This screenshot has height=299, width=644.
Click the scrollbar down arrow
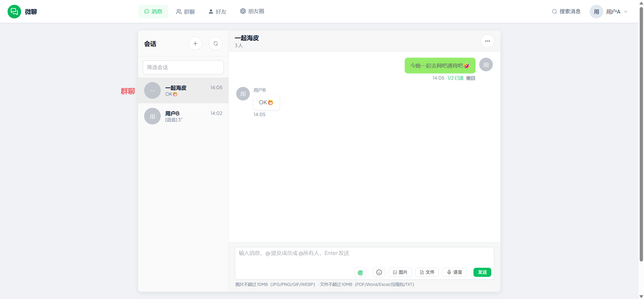coord(641,296)
